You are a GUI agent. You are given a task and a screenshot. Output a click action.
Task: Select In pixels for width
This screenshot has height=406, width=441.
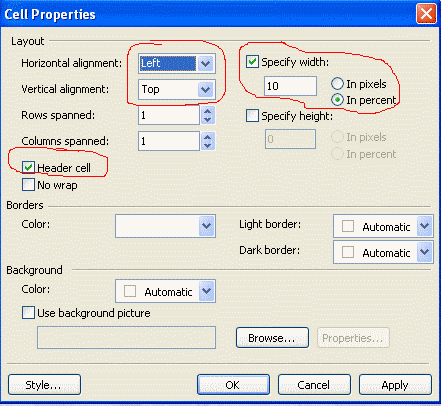pyautogui.click(x=337, y=84)
